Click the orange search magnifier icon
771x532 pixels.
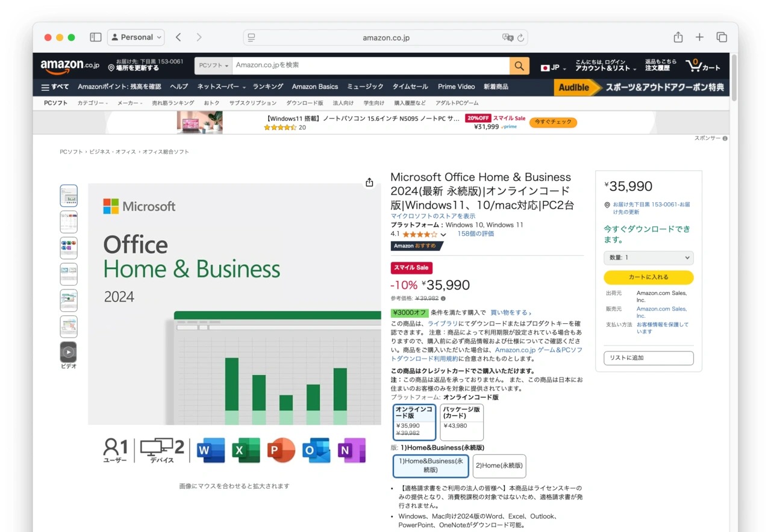point(519,66)
